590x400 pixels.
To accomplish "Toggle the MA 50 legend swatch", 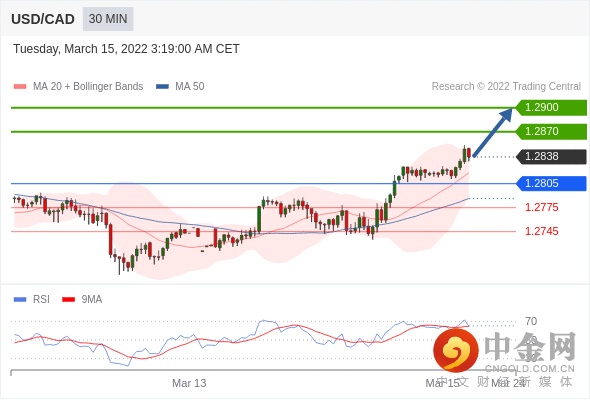I will pos(162,87).
